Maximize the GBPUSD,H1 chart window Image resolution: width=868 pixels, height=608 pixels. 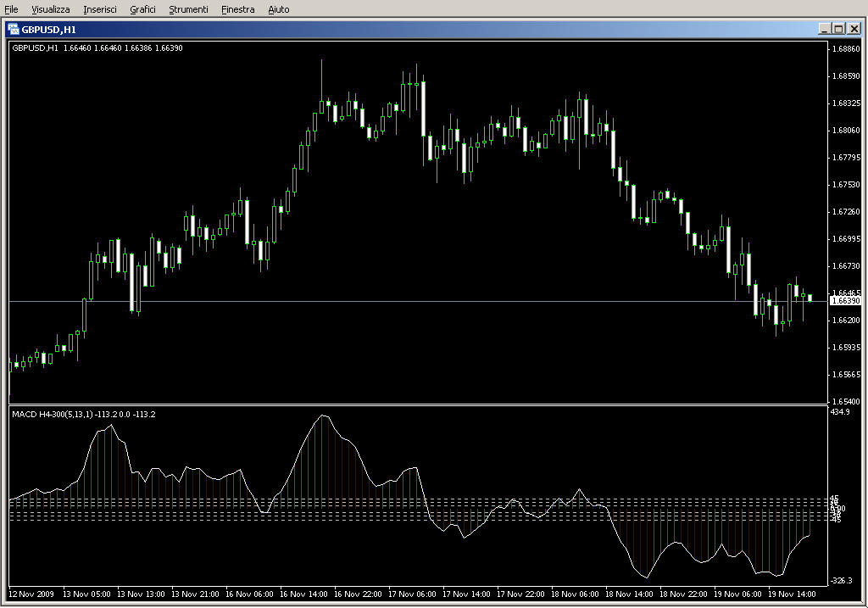click(838, 29)
